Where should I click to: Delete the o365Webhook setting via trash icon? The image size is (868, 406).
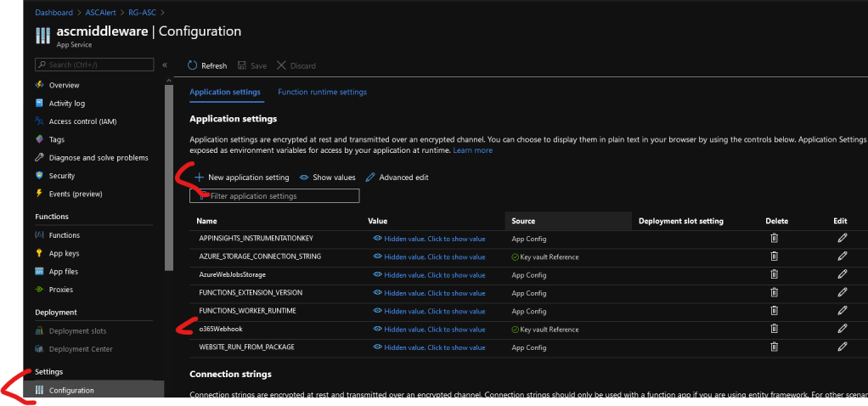tap(773, 329)
